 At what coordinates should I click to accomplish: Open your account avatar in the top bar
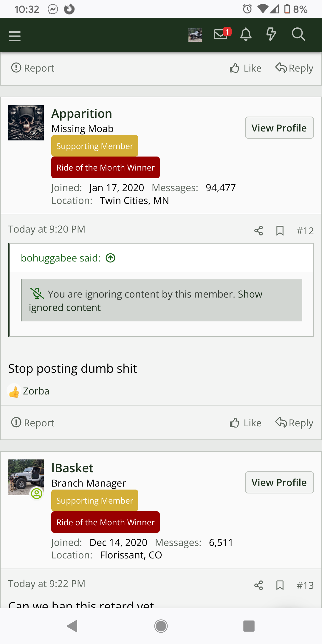[195, 34]
